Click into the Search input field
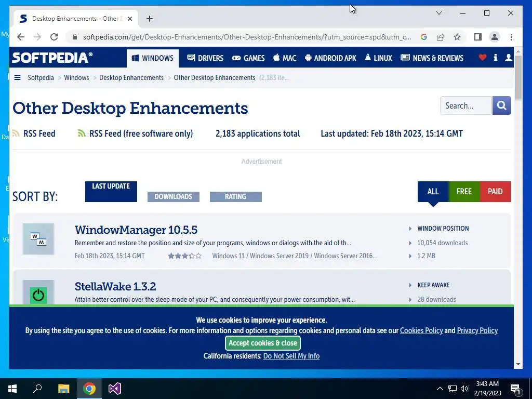532x399 pixels. [466, 105]
